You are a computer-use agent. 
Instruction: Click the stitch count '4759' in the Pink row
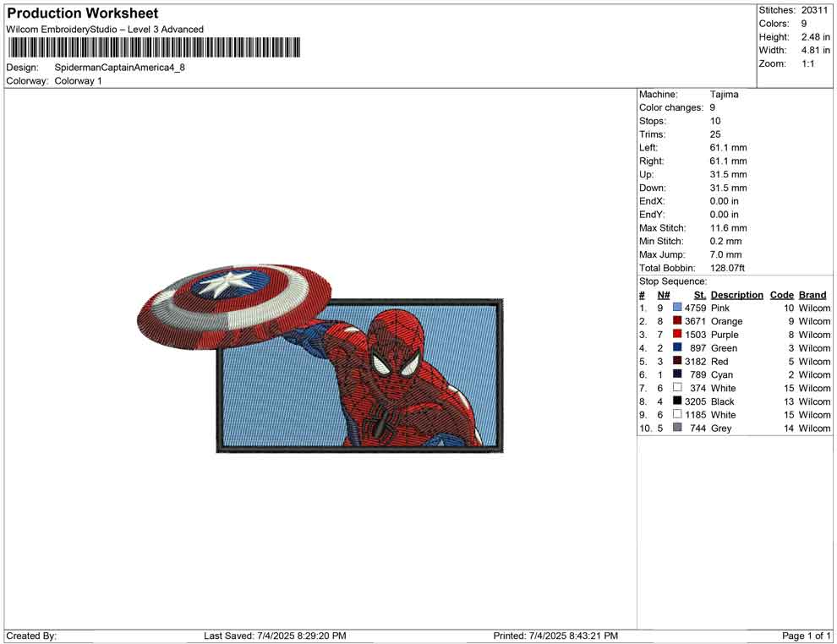tap(695, 308)
